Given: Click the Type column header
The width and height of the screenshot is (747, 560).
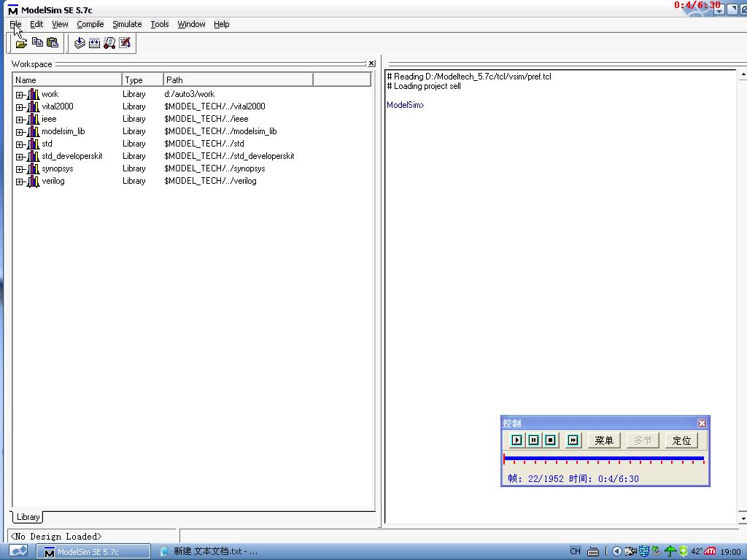Looking at the screenshot, I should coord(142,79).
